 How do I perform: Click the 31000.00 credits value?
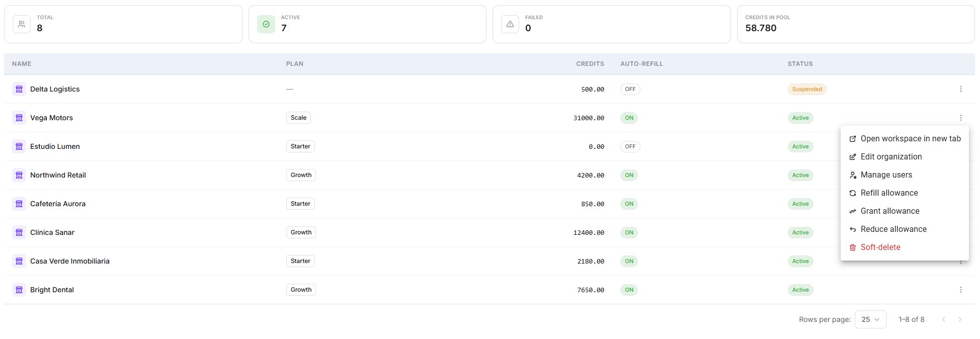(x=589, y=118)
